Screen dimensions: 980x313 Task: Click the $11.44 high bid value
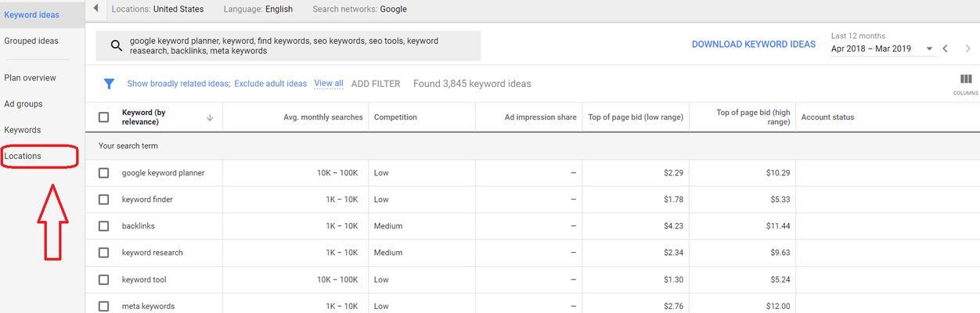tap(778, 226)
